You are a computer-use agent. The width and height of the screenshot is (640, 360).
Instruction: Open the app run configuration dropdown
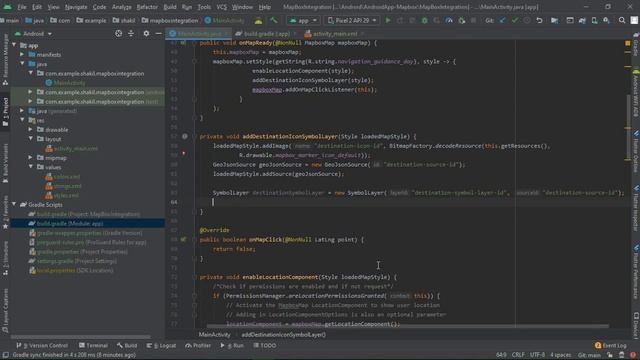[303, 20]
